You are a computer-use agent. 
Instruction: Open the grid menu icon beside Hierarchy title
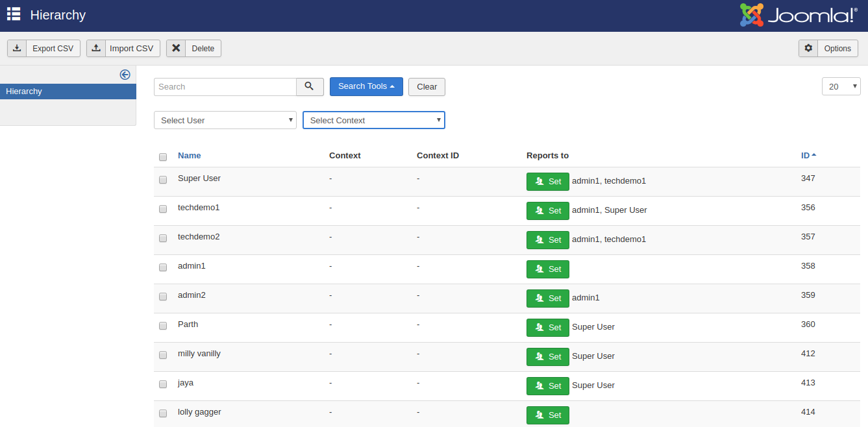(x=14, y=14)
